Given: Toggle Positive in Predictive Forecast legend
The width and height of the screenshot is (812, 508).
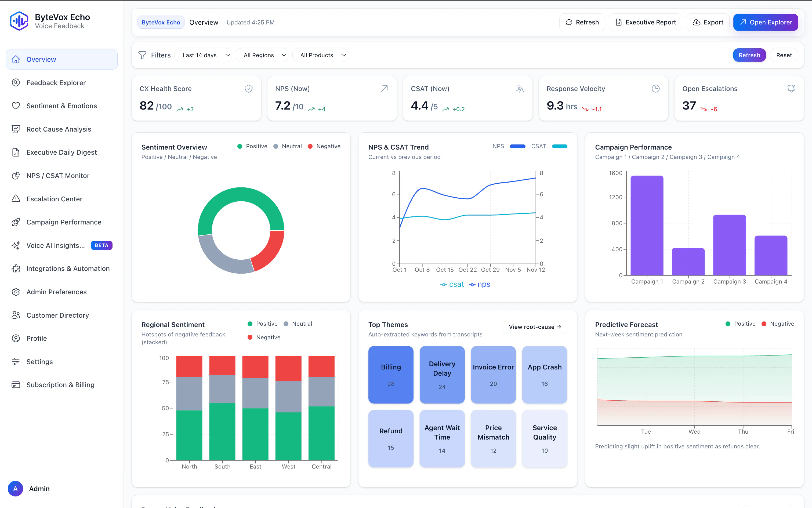Looking at the screenshot, I should pos(741,324).
